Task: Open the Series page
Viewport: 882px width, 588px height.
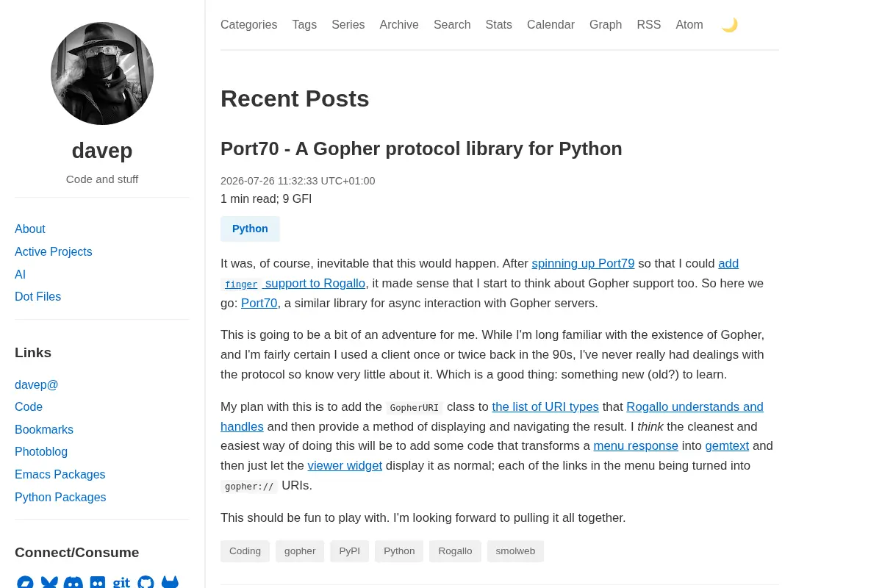Action: pyautogui.click(x=348, y=25)
